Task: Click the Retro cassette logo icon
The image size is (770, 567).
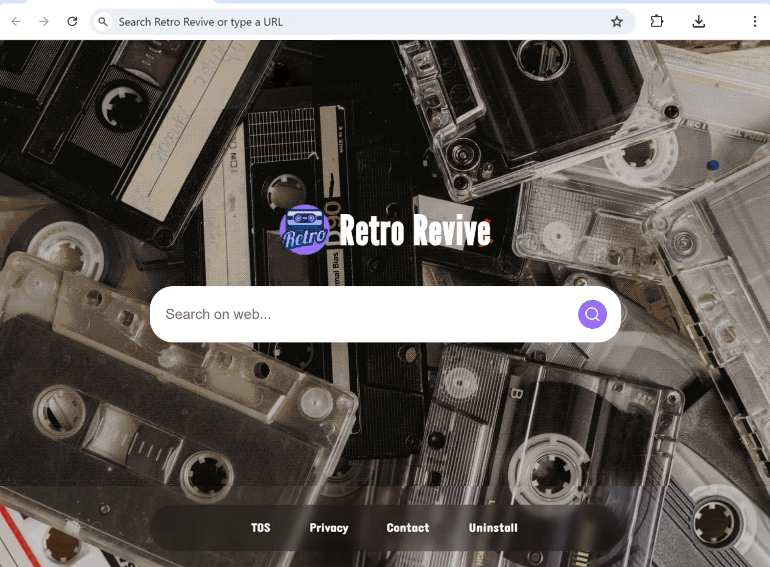Action: tap(305, 231)
